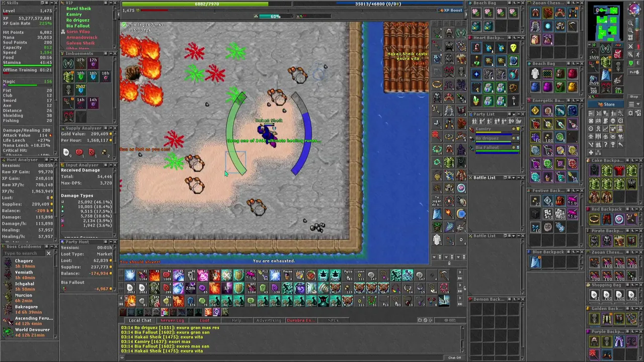This screenshot has width=644, height=362.
Task: Click the boss search field
Action: pyautogui.click(x=23, y=253)
